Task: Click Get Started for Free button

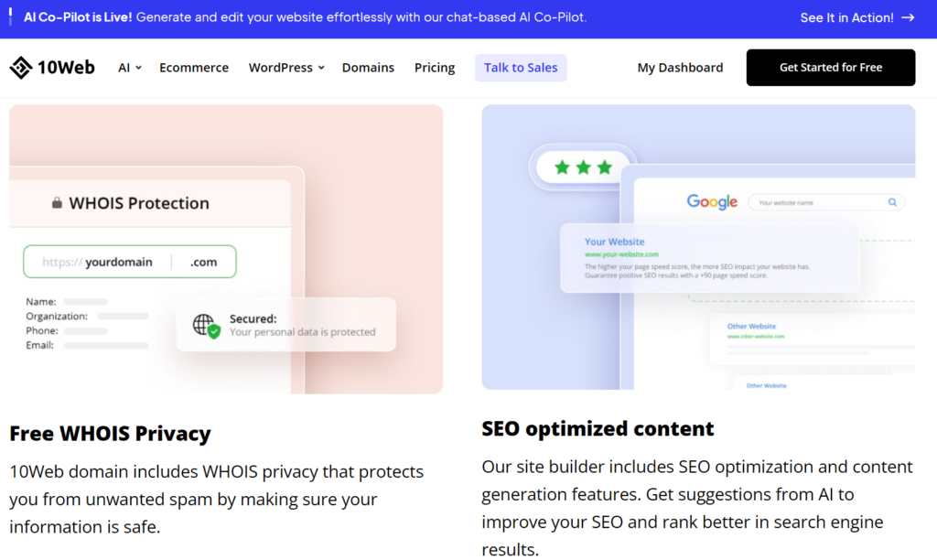Action: [831, 68]
